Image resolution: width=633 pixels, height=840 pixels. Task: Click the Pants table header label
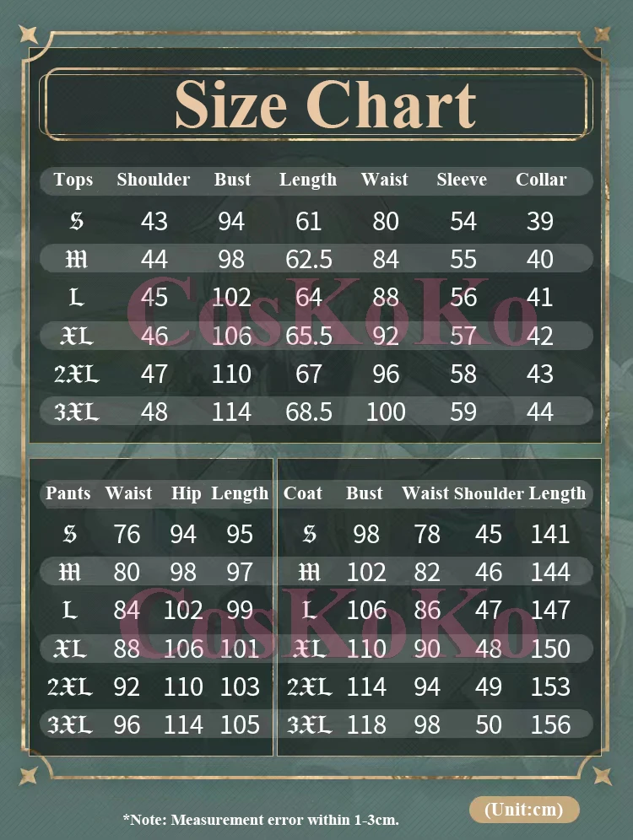pyautogui.click(x=68, y=493)
